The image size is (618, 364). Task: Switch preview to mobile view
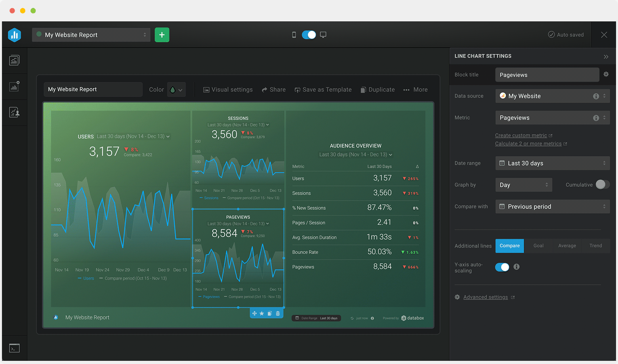click(x=294, y=35)
